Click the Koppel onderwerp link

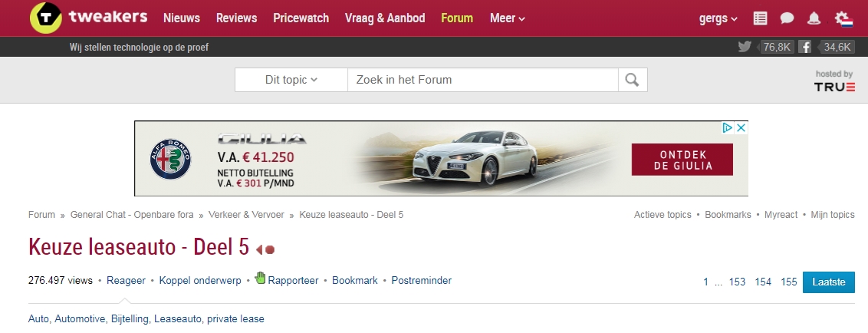point(200,280)
